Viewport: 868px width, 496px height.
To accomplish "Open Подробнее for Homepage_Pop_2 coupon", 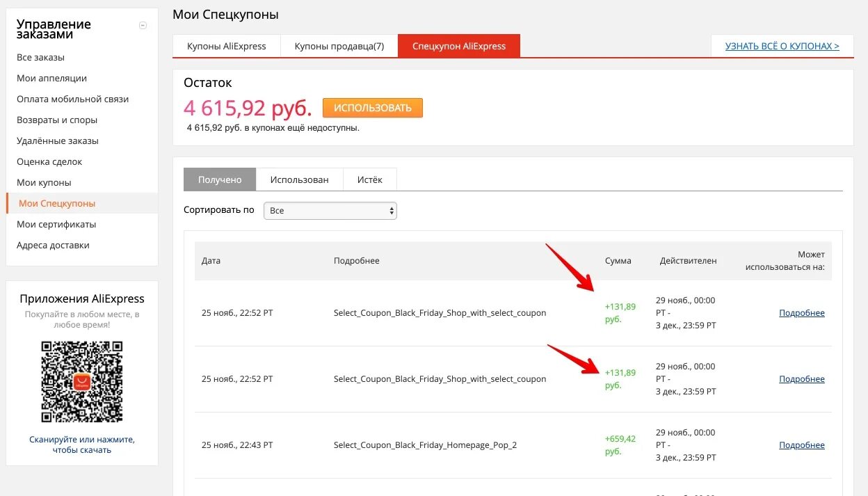I will [x=802, y=445].
